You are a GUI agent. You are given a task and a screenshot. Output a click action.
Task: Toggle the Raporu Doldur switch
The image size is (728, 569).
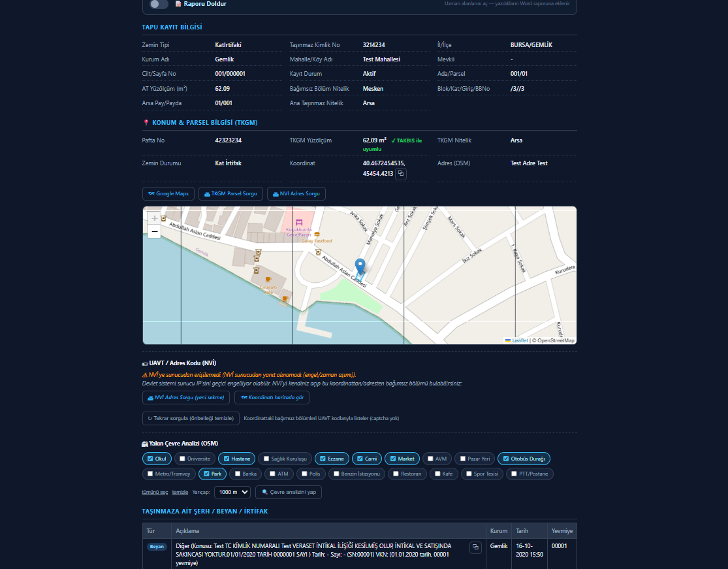click(x=158, y=4)
